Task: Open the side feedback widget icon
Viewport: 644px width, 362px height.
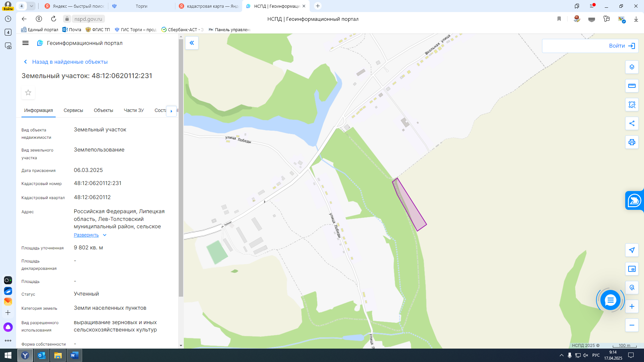Action: click(634, 201)
